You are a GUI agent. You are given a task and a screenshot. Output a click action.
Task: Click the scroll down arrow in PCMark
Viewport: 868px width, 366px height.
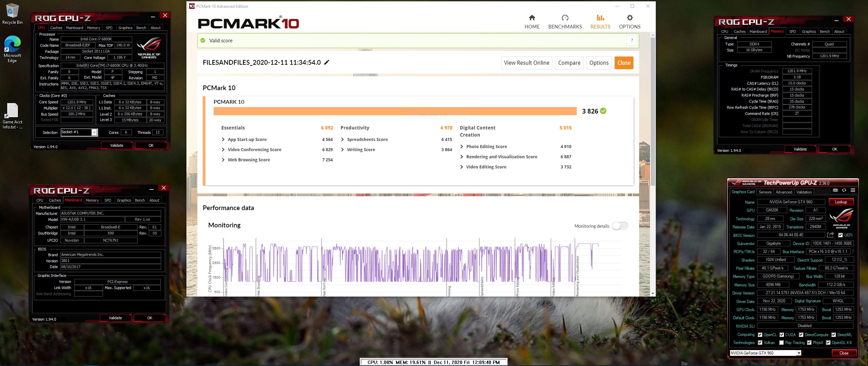653,293
